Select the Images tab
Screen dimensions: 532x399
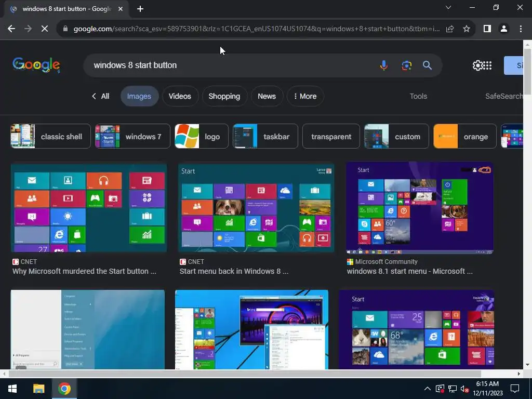pyautogui.click(x=139, y=96)
